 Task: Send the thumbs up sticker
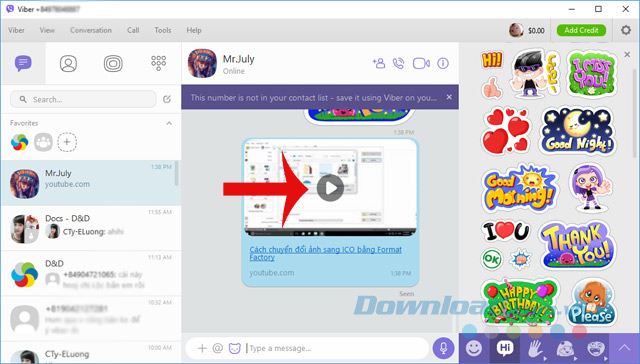(492, 87)
